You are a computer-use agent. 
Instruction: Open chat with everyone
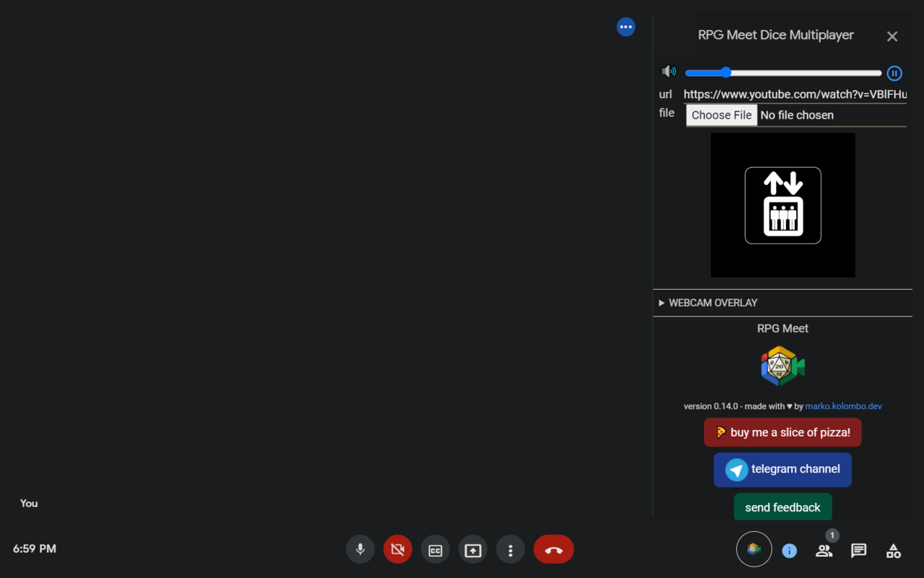coord(858,551)
